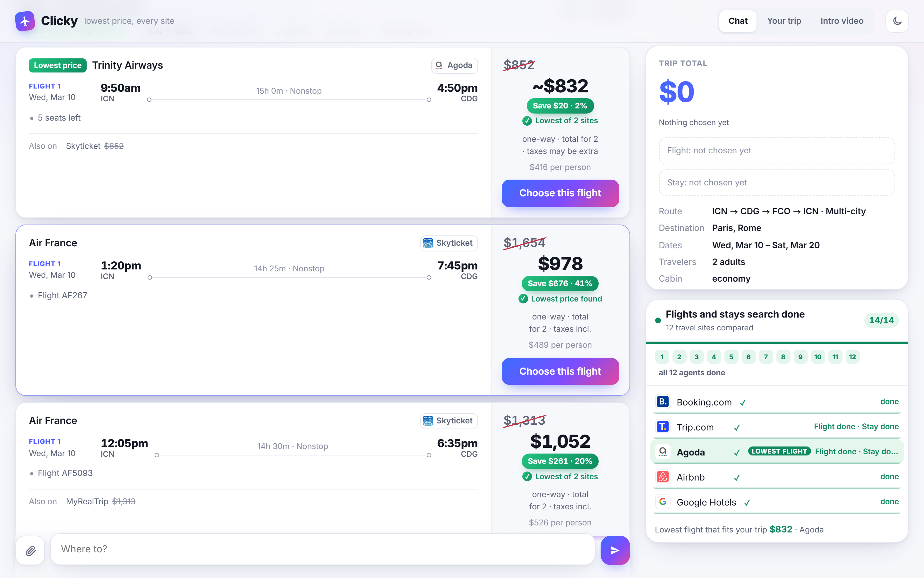This screenshot has width=924, height=578.
Task: Focus the Where to? input field
Action: 322,549
